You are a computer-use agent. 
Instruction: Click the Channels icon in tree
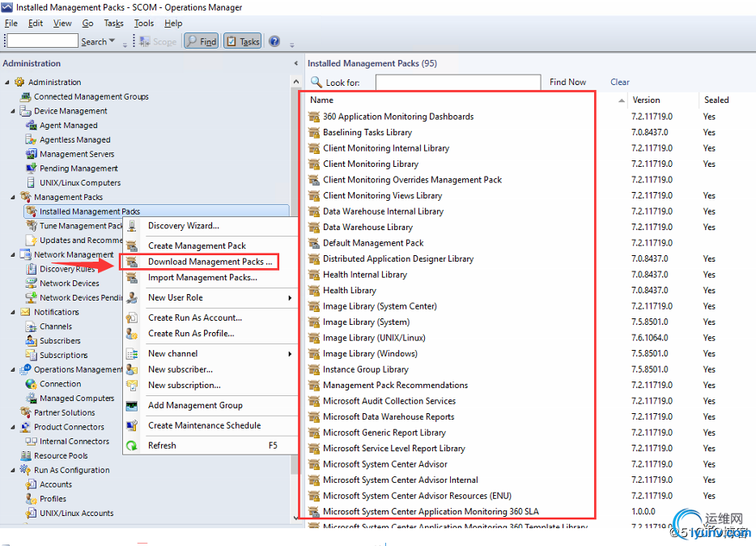tap(31, 326)
